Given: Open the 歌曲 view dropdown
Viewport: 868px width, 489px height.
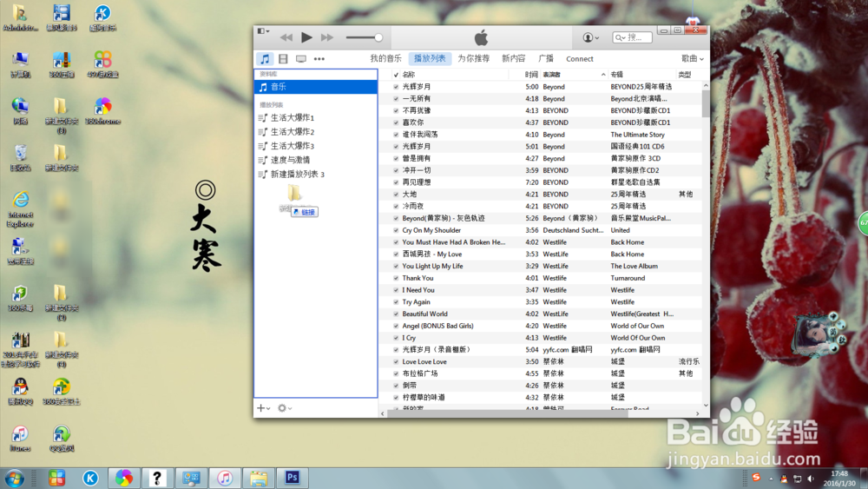Looking at the screenshot, I should click(x=692, y=59).
